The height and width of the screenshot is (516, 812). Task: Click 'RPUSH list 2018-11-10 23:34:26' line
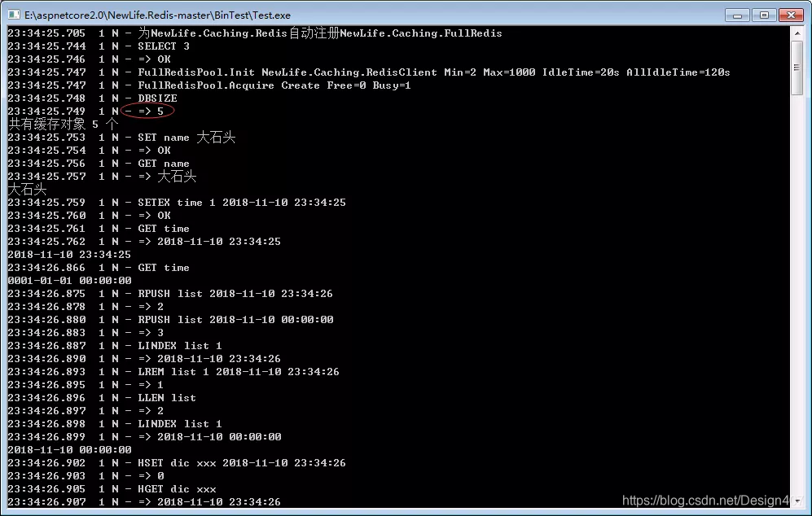pyautogui.click(x=170, y=294)
